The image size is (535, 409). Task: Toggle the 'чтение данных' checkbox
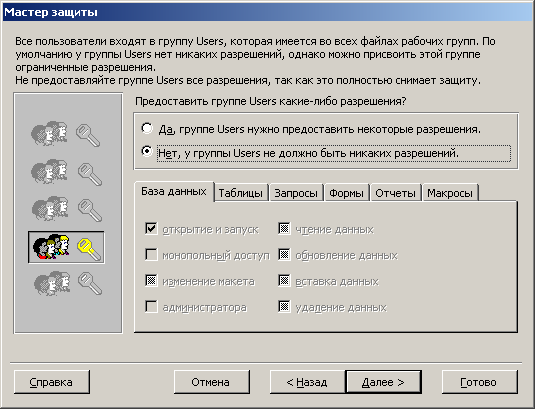(284, 228)
